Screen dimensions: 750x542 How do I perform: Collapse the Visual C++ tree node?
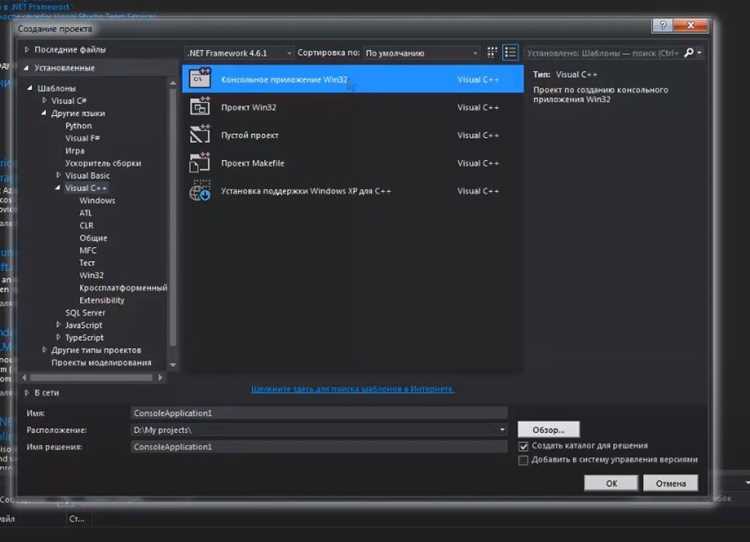[x=58, y=188]
